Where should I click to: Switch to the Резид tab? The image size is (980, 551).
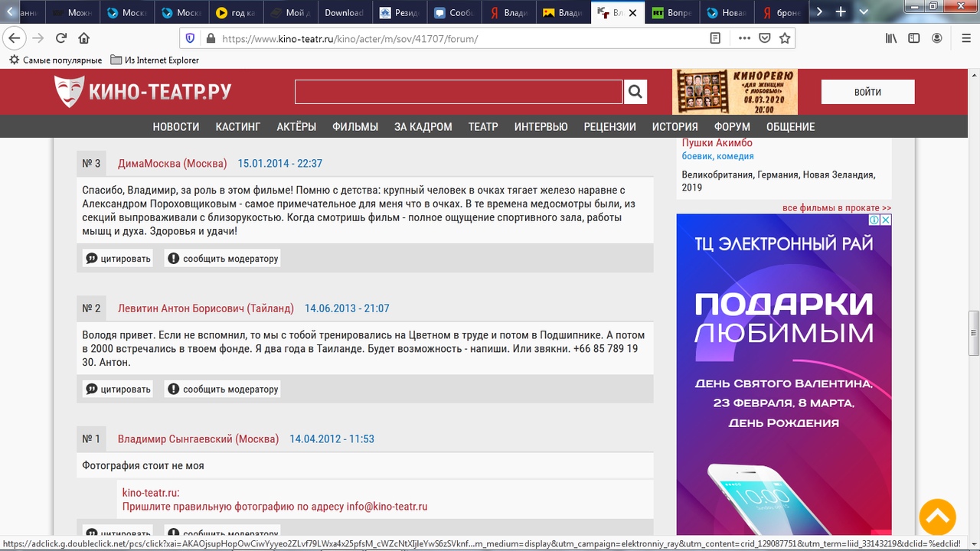pyautogui.click(x=400, y=12)
